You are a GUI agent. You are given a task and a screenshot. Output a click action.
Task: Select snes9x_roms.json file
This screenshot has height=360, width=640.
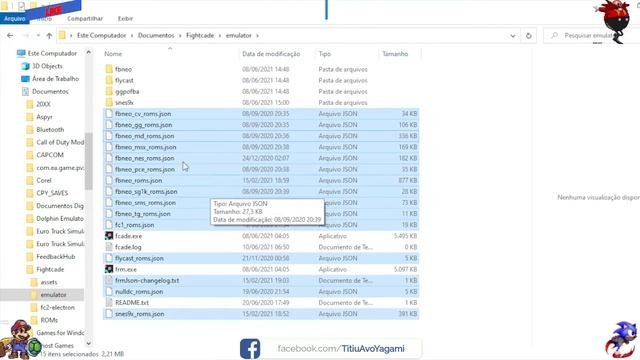pyautogui.click(x=261, y=314)
